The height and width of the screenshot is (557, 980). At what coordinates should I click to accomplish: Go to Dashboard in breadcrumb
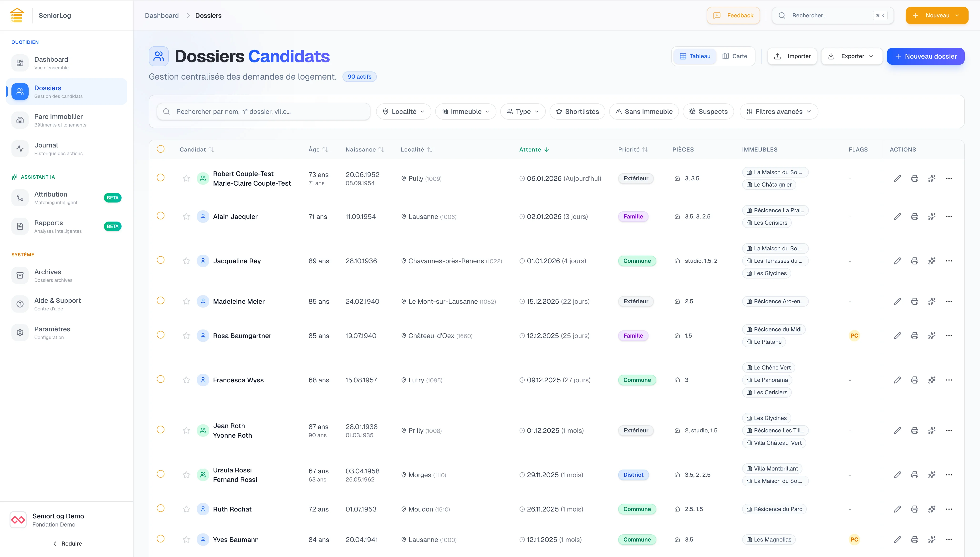[162, 16]
